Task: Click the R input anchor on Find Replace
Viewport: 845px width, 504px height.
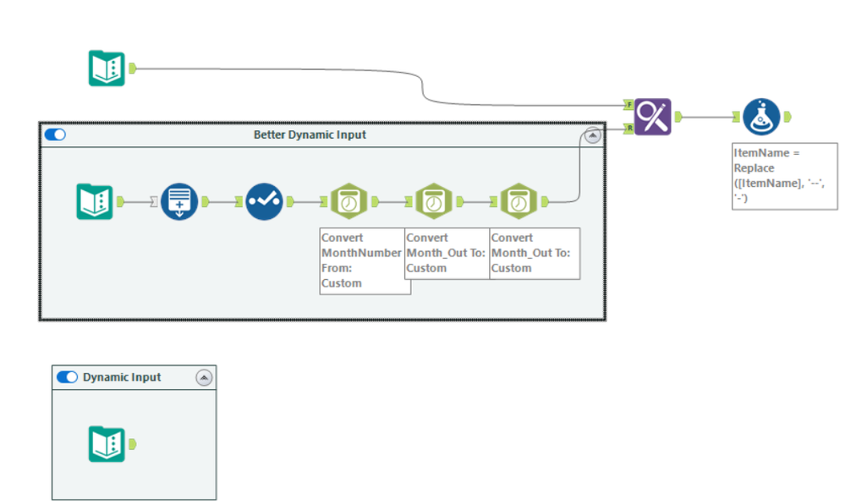Action: point(628,129)
